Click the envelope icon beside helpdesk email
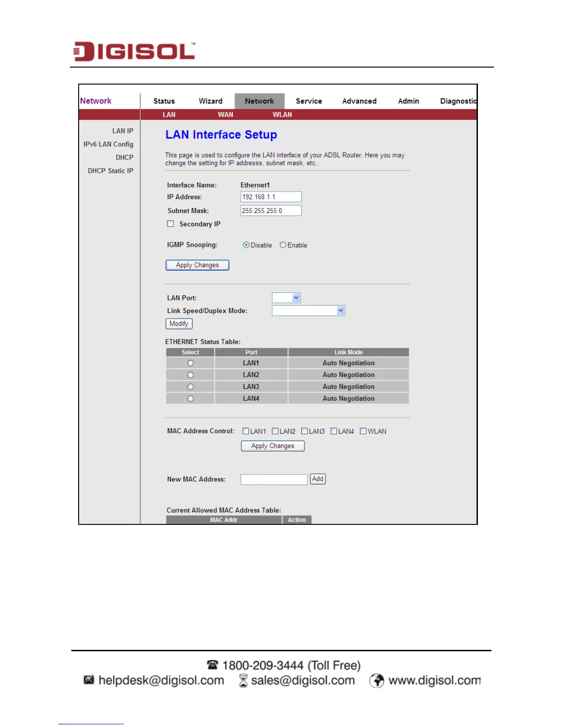This screenshot has height=728, width=563. [x=89, y=680]
